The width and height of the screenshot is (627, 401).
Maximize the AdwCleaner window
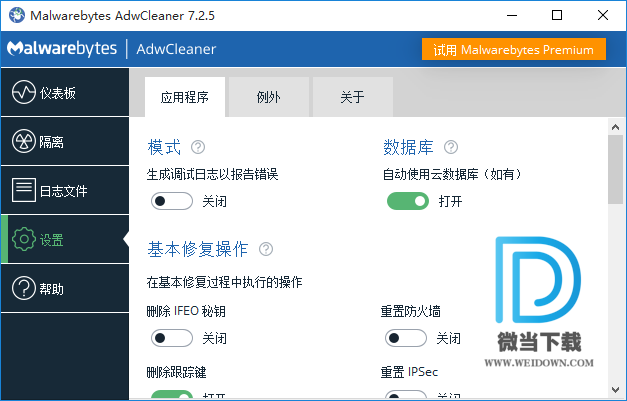pyautogui.click(x=557, y=16)
